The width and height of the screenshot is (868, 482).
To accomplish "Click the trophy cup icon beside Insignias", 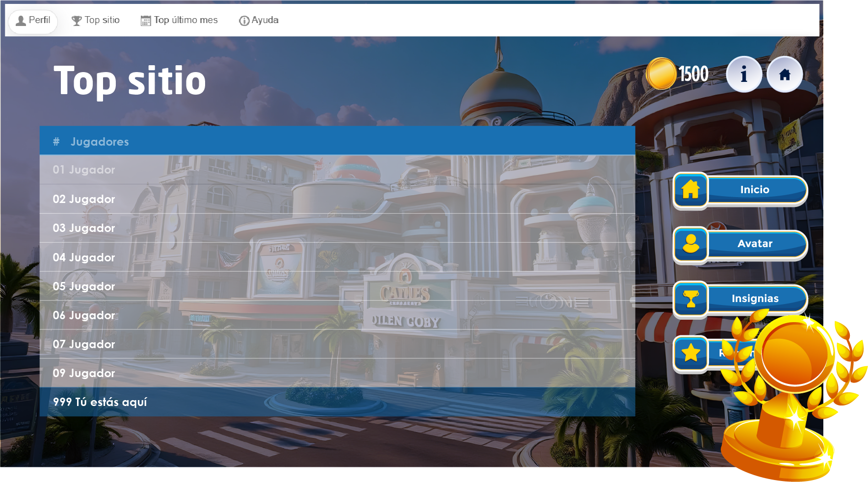I will click(x=690, y=299).
